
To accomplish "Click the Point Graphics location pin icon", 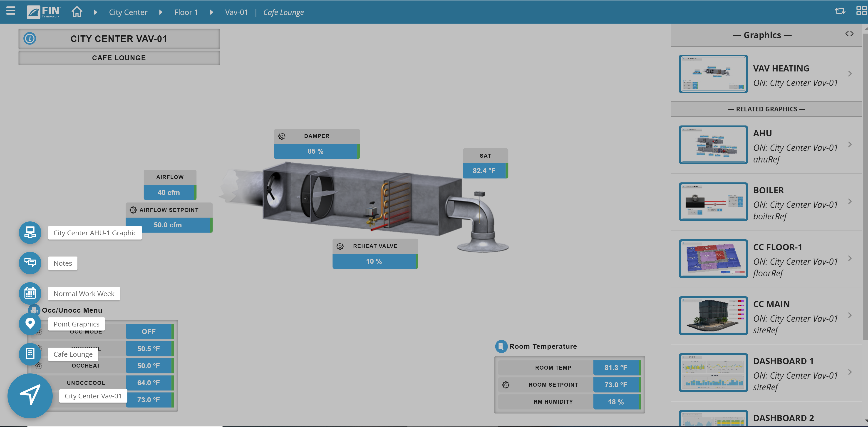I will click(30, 324).
